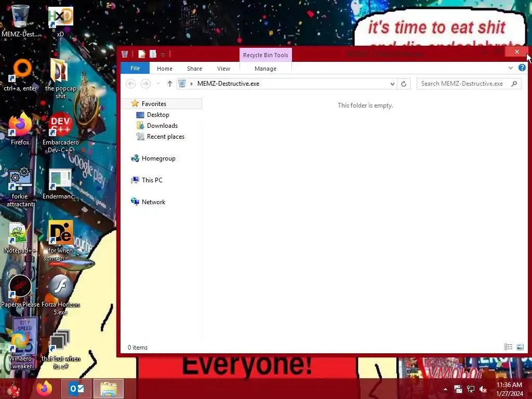The image size is (532, 399).
Task: Switch to Large icons view icon
Action: [x=520, y=347]
